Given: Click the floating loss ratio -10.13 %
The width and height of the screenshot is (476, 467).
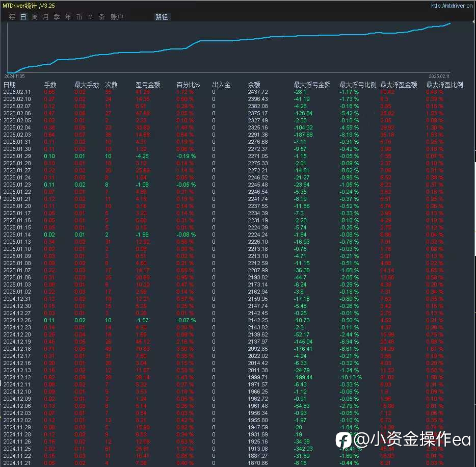Looking at the screenshot, I should coord(351,377).
